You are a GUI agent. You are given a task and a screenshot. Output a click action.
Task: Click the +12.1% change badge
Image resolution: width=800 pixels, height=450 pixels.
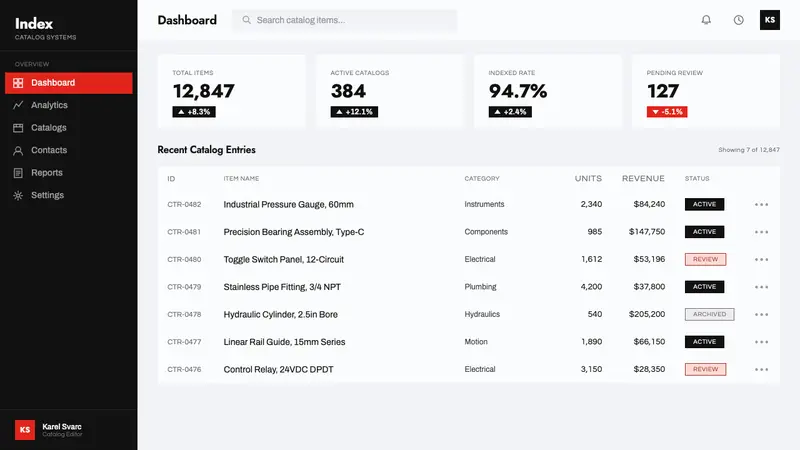pyautogui.click(x=354, y=112)
